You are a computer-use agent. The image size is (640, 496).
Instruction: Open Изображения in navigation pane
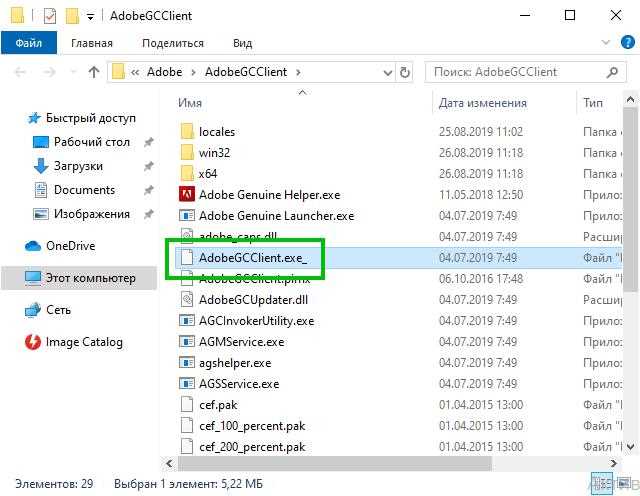92,214
